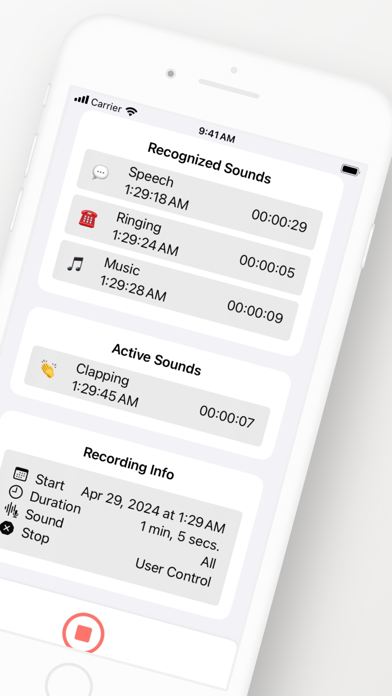This screenshot has height=696, width=392.
Task: Tap the red telephone Ringing icon
Action: tap(88, 218)
